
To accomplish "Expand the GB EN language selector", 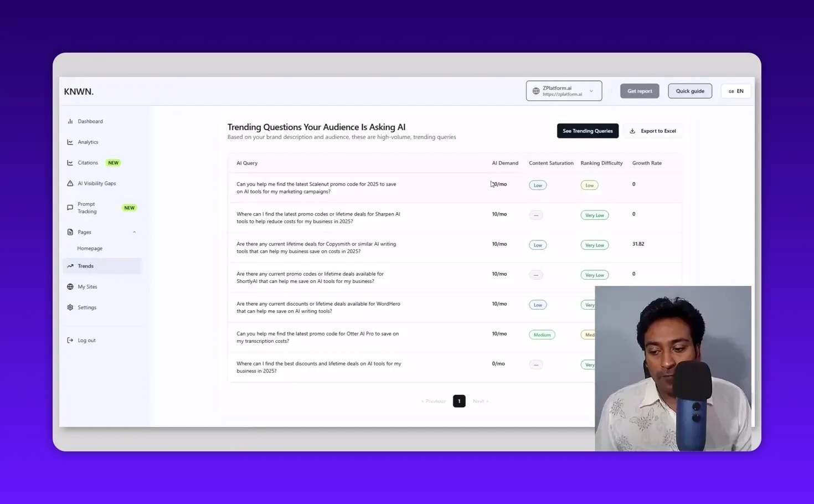I will pyautogui.click(x=735, y=90).
